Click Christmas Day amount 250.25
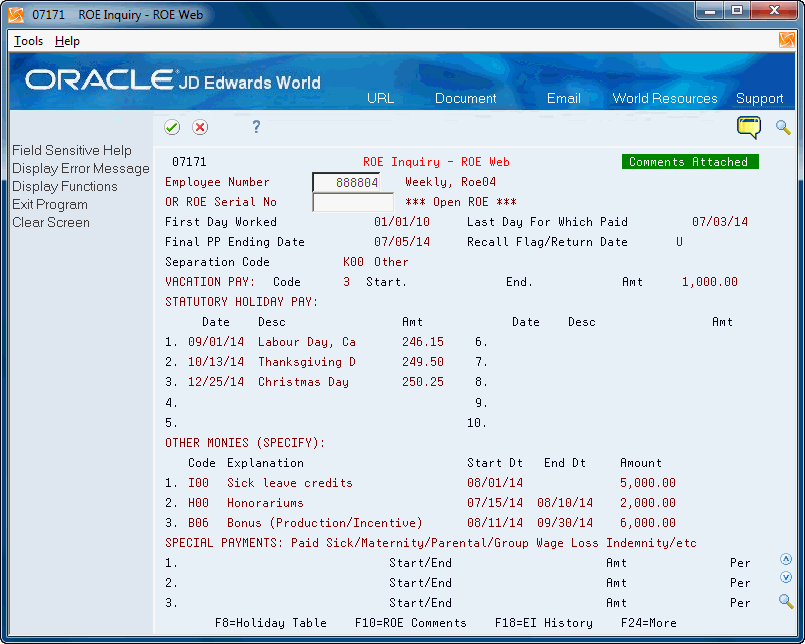805x644 pixels. tap(423, 382)
